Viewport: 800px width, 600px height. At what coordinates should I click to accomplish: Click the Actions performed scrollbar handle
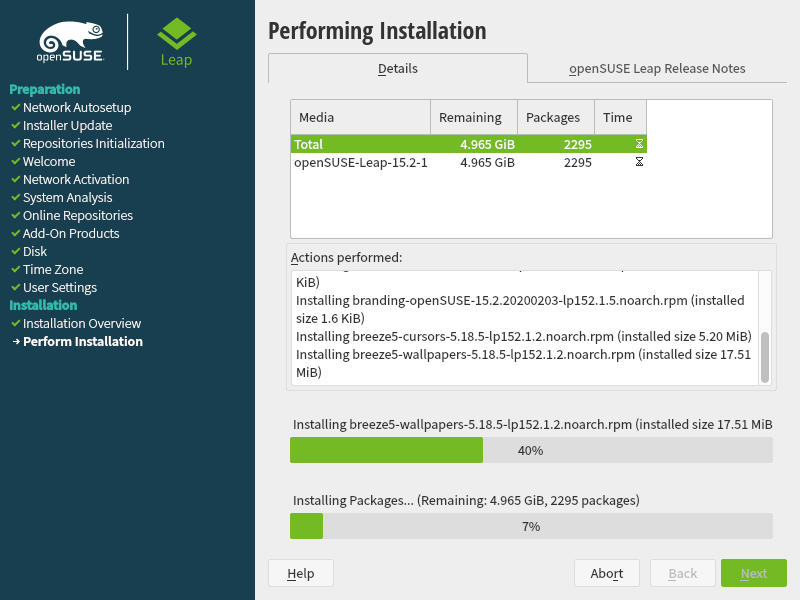(x=765, y=357)
